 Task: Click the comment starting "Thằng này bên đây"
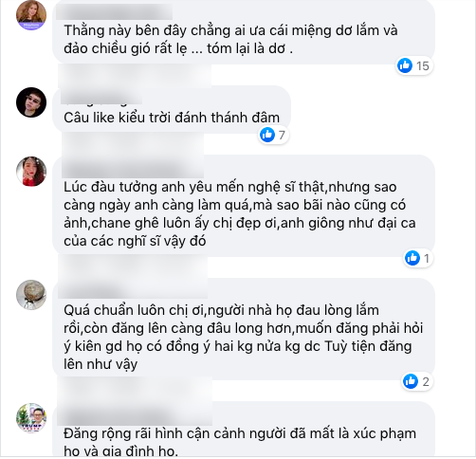point(230,40)
